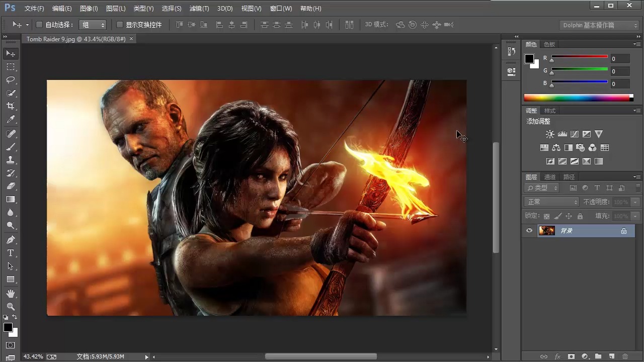
Task: Select the Crop tool
Action: click(11, 106)
